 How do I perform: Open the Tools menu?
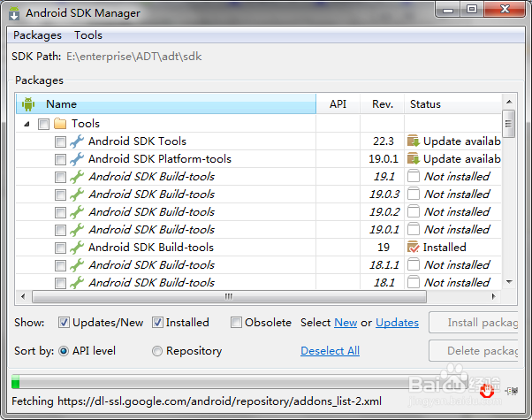[x=88, y=35]
